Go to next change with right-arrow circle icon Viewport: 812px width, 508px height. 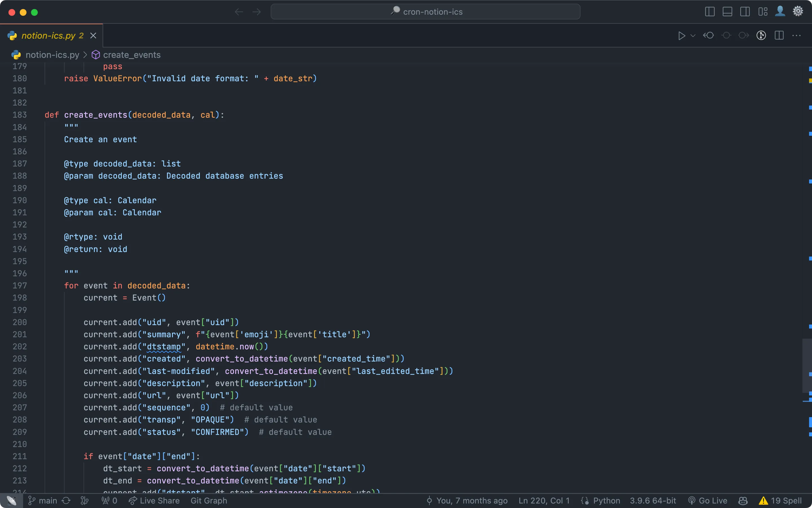pyautogui.click(x=744, y=35)
